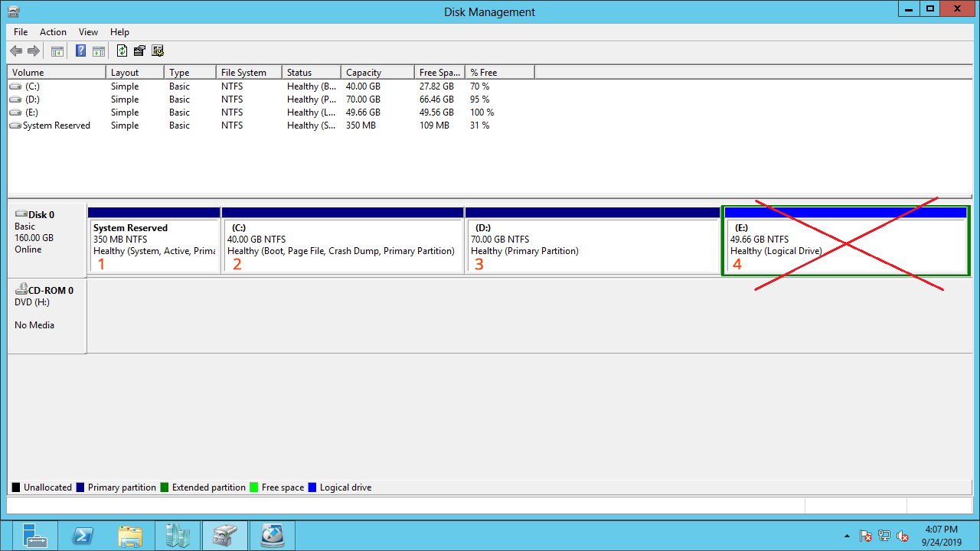Show hidden system tray icons

coord(847,536)
